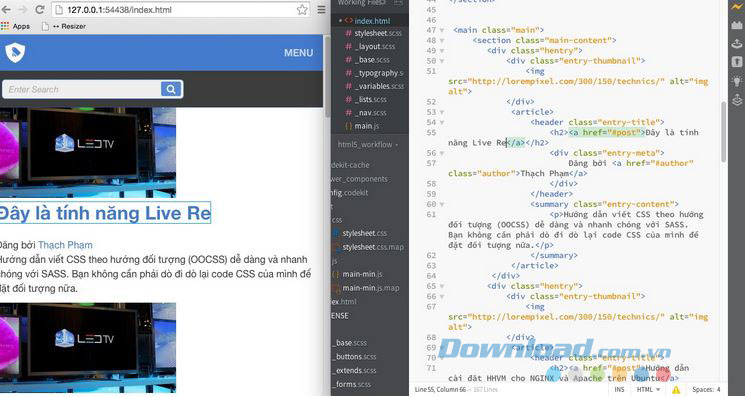Click the browser reload icon

click(x=40, y=9)
